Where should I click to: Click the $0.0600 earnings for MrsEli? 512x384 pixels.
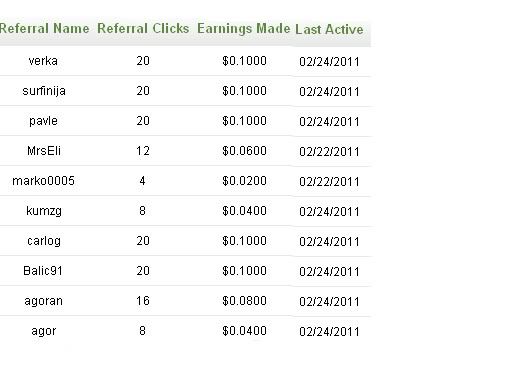tap(244, 151)
